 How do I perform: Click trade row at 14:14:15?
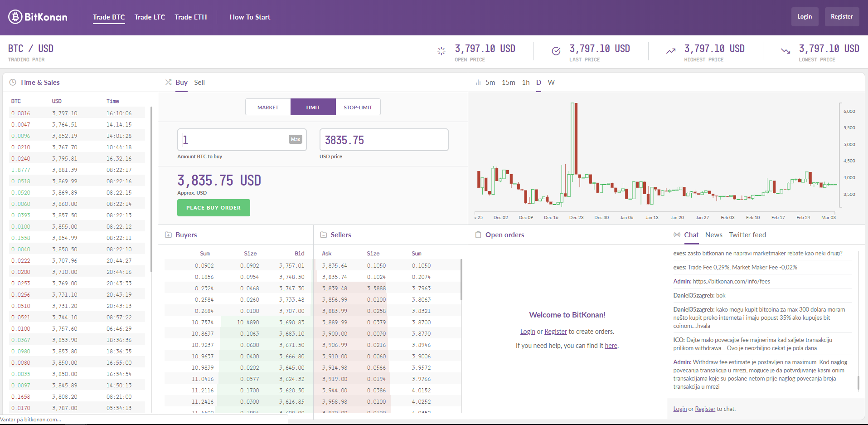(77, 125)
